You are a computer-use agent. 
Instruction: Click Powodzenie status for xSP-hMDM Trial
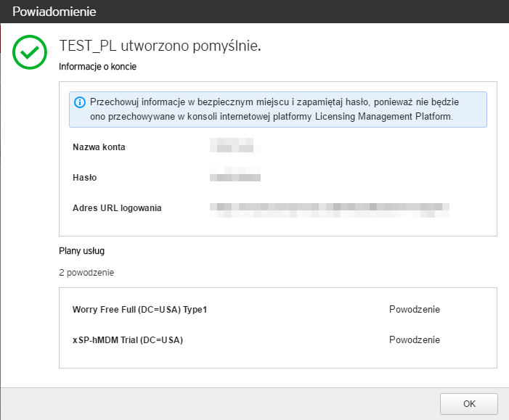click(414, 339)
